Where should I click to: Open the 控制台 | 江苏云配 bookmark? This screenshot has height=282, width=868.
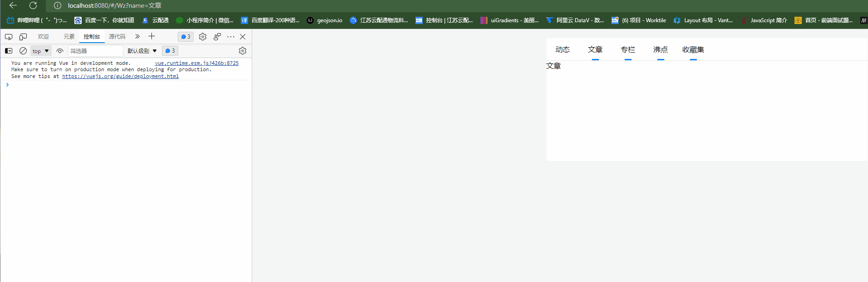(444, 20)
